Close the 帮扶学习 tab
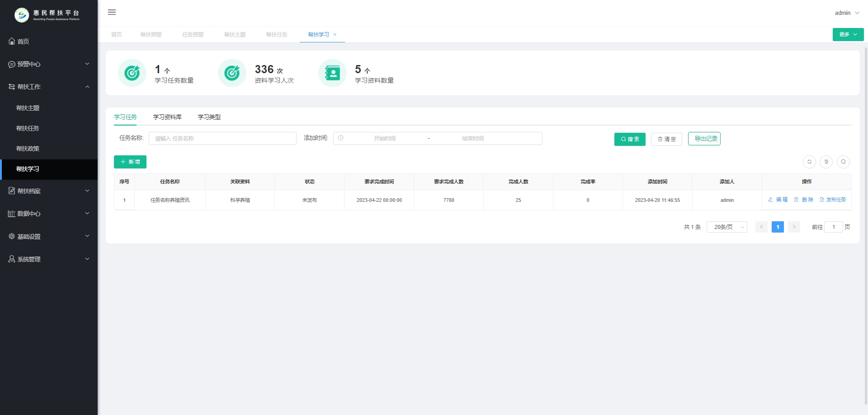Viewport: 868px width, 415px height. pos(335,35)
